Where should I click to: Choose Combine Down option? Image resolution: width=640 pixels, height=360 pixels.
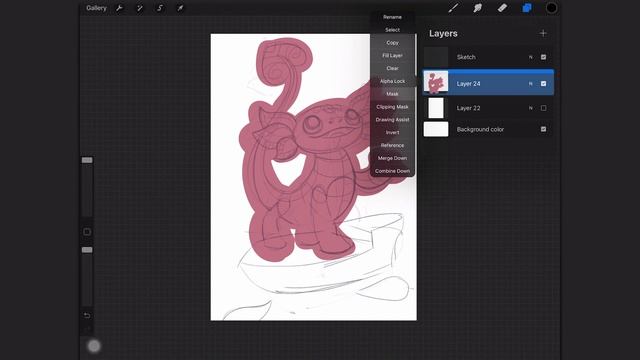pyautogui.click(x=392, y=171)
